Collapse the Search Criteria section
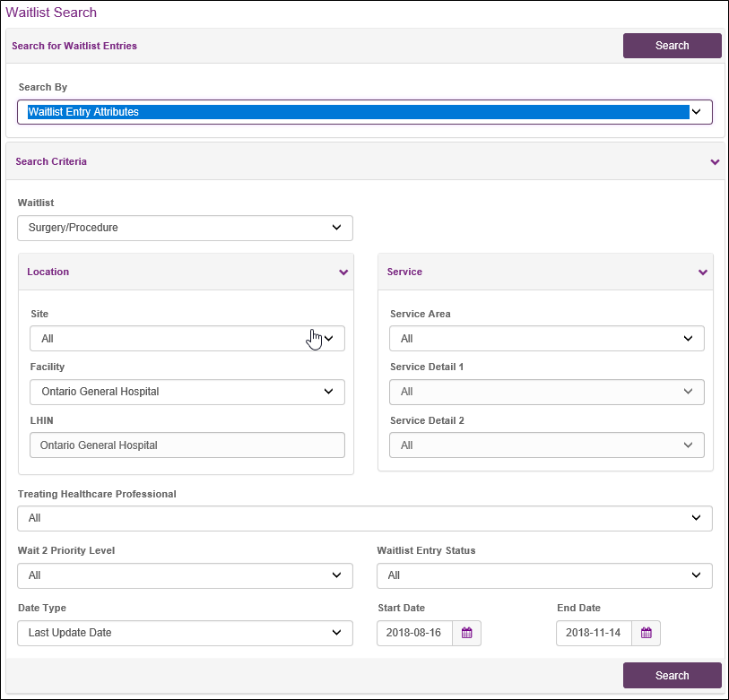 [715, 162]
